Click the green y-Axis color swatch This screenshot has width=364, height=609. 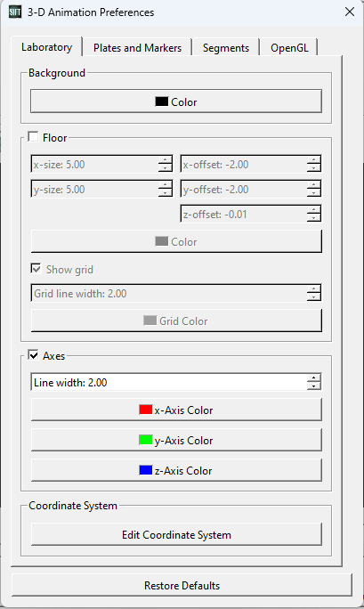point(146,440)
